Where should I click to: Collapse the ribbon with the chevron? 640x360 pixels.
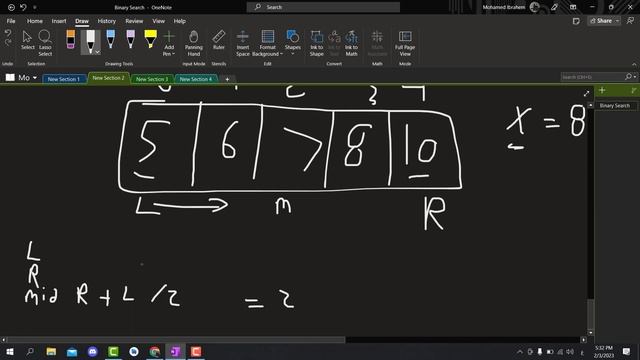[634, 64]
